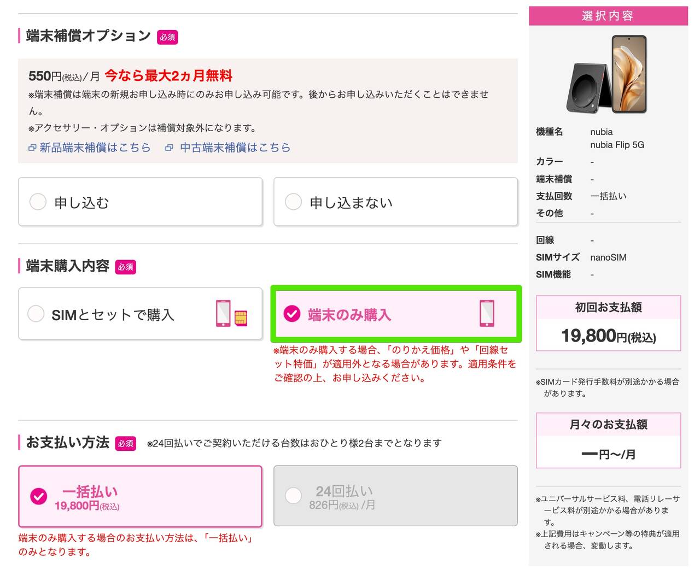Select the 申し込む radio button

pos(38,202)
